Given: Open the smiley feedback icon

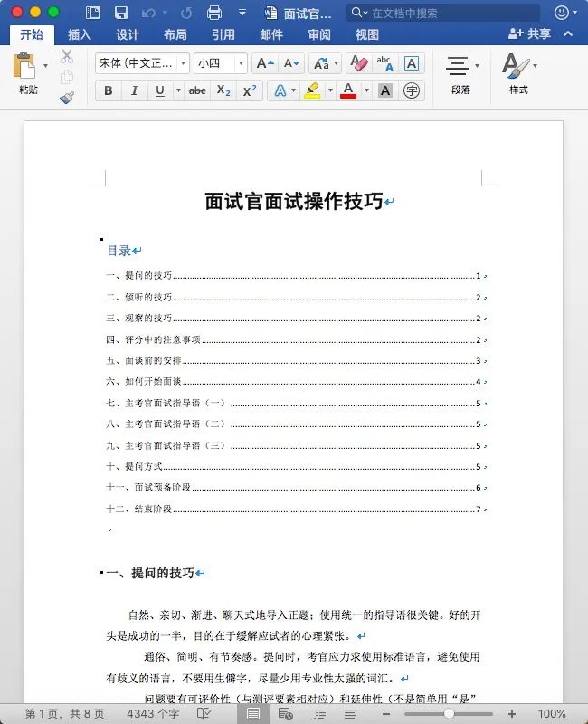Looking at the screenshot, I should point(561,13).
